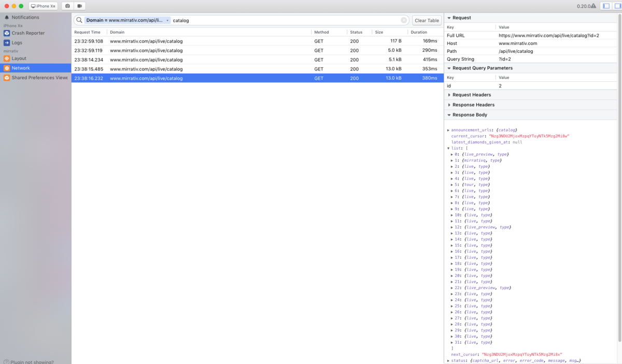Expand the Response Headers section
The image size is (622, 364).
pyautogui.click(x=449, y=105)
